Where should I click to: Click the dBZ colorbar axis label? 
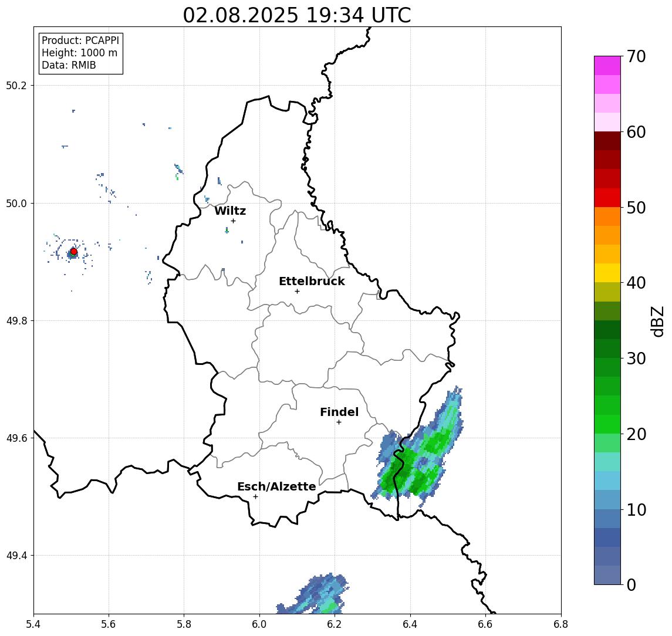(x=658, y=321)
